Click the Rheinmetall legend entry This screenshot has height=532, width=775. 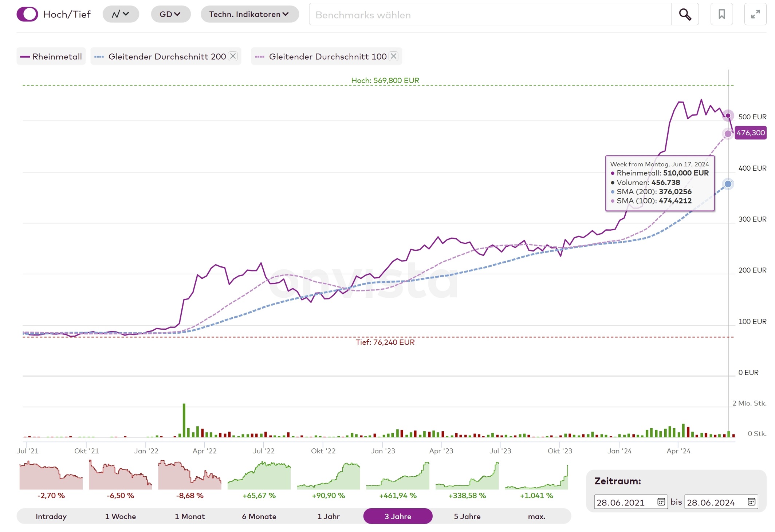(x=51, y=56)
